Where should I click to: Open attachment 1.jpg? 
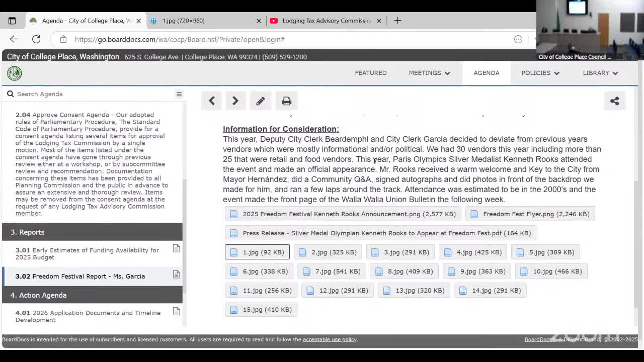point(257,252)
